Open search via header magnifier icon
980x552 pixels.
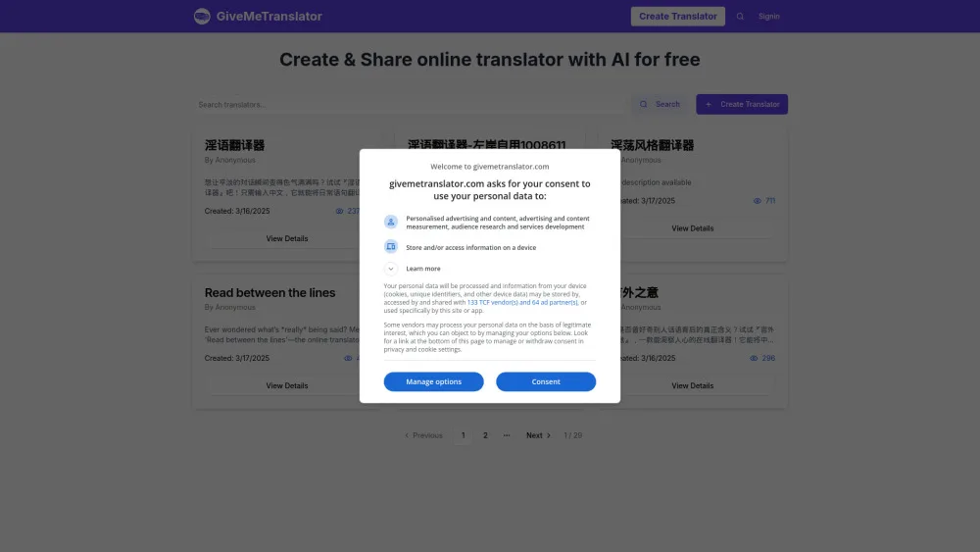coord(740,17)
